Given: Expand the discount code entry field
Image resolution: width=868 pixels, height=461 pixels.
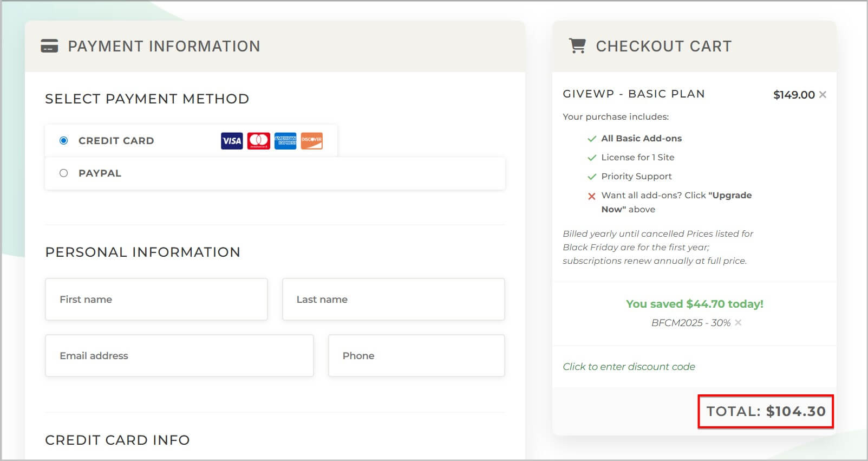Looking at the screenshot, I should point(629,367).
